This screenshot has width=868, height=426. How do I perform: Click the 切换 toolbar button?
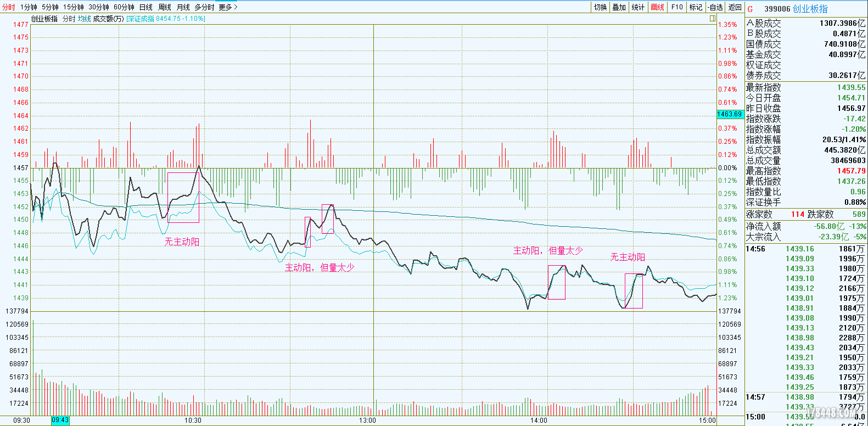coord(600,7)
